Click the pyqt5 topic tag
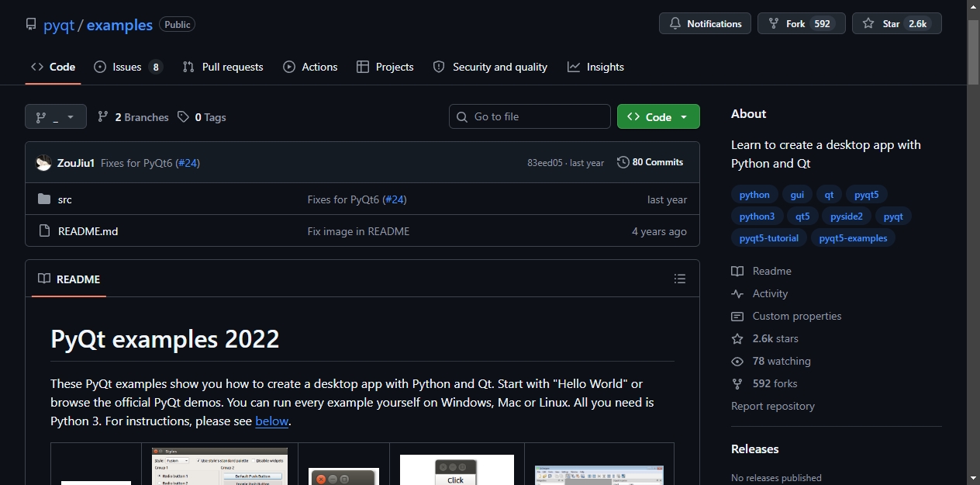The height and width of the screenshot is (485, 980). coord(867,195)
